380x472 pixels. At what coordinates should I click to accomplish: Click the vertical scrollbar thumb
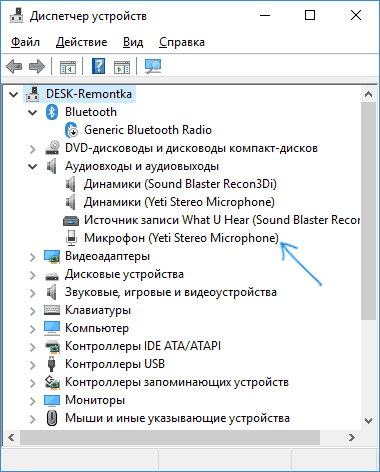[368, 211]
